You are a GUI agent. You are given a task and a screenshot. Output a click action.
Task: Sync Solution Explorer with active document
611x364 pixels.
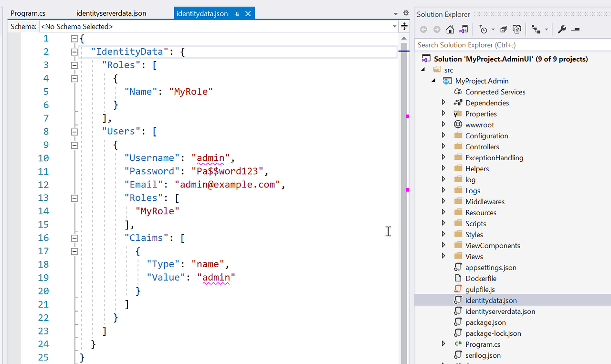pos(464,29)
